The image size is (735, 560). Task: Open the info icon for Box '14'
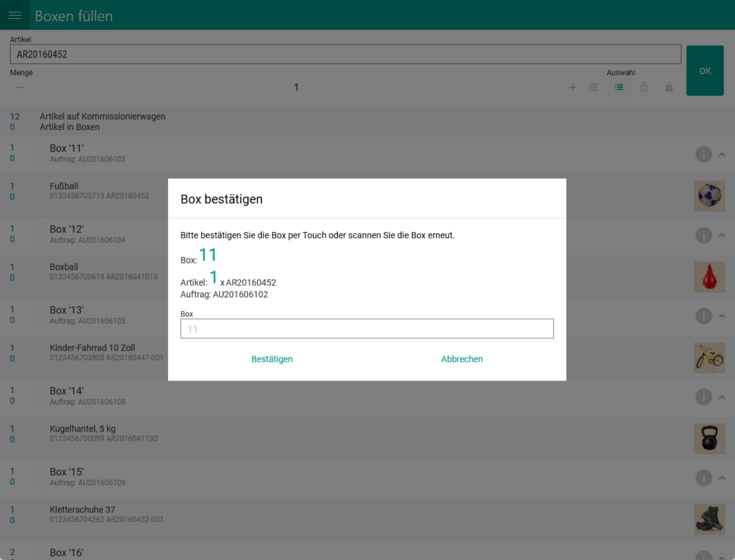[703, 396]
